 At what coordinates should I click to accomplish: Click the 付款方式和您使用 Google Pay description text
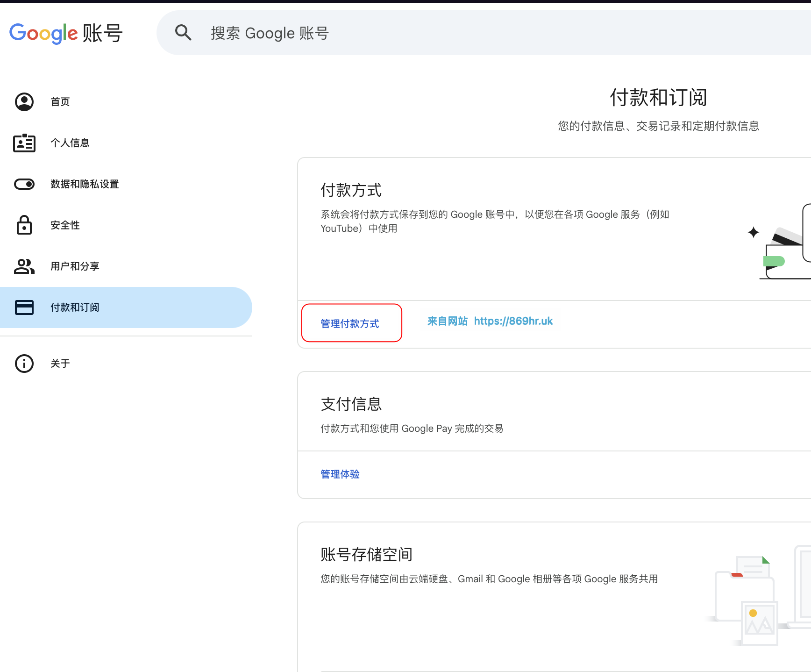pyautogui.click(x=412, y=429)
